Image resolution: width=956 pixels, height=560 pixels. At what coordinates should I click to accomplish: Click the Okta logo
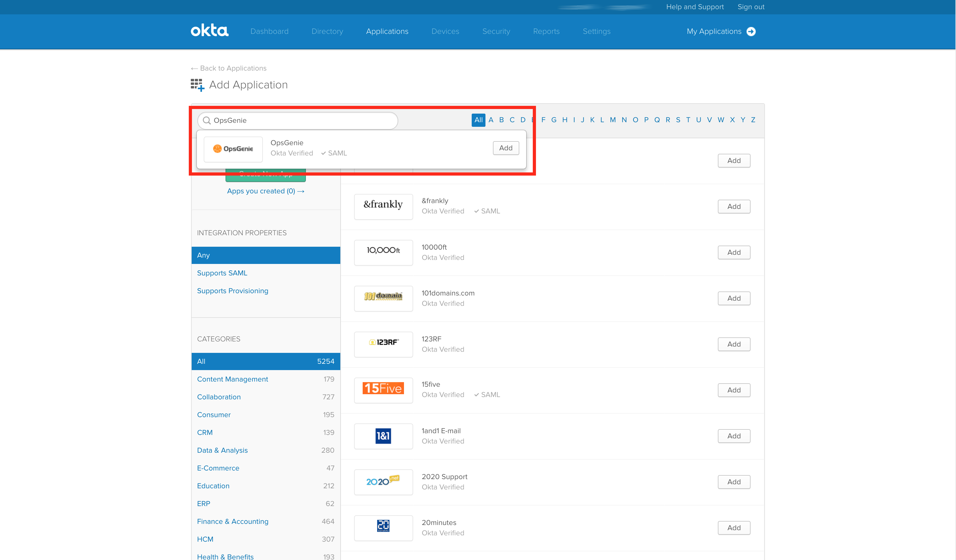(209, 31)
